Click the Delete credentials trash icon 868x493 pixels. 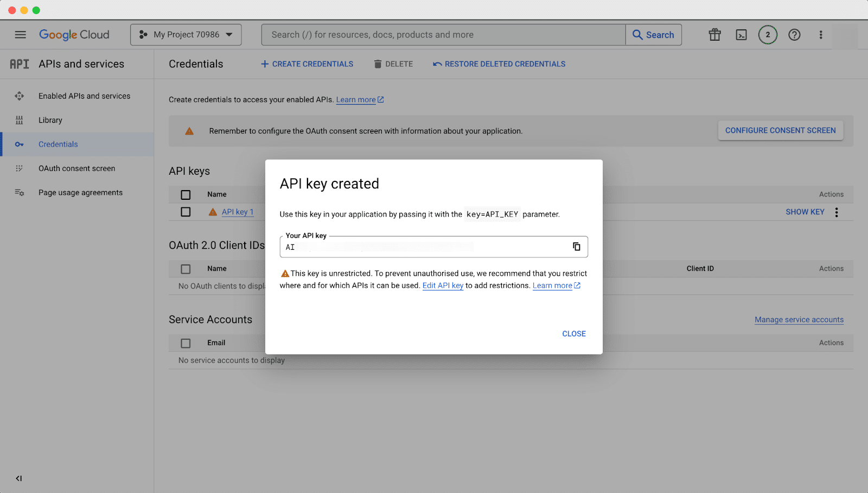tap(378, 64)
